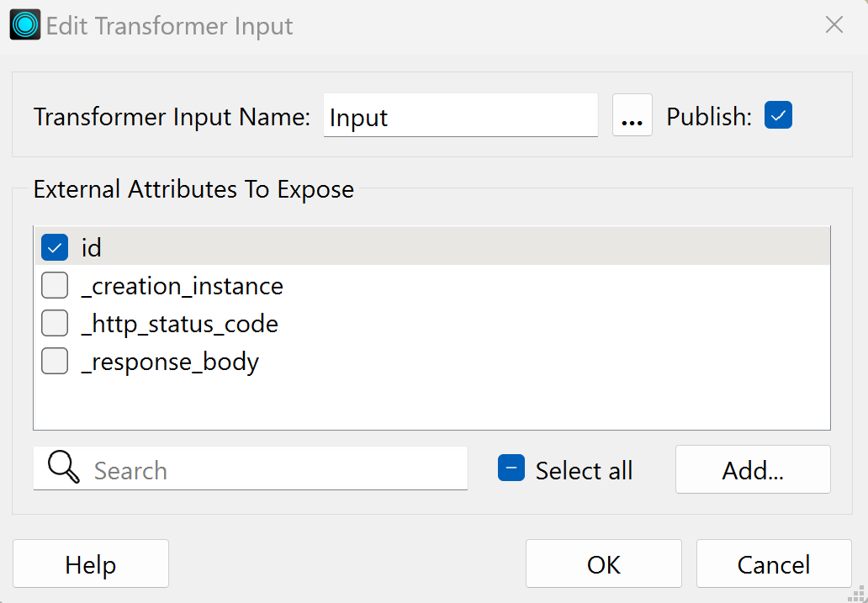This screenshot has width=868, height=603.
Task: Select the id attribute name text
Action: pyautogui.click(x=91, y=248)
